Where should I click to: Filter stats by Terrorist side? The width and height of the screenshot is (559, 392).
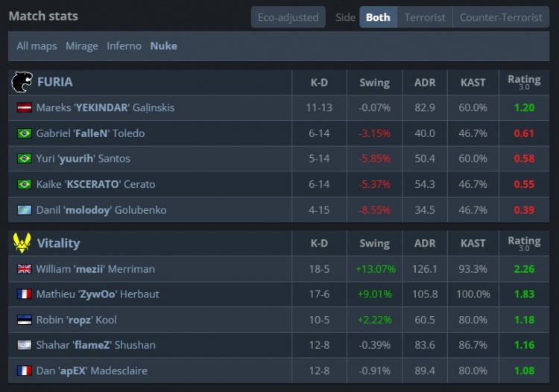click(x=425, y=17)
